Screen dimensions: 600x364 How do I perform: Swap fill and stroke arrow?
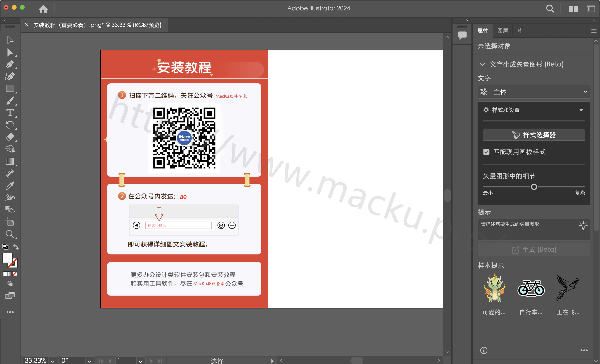coord(16,247)
